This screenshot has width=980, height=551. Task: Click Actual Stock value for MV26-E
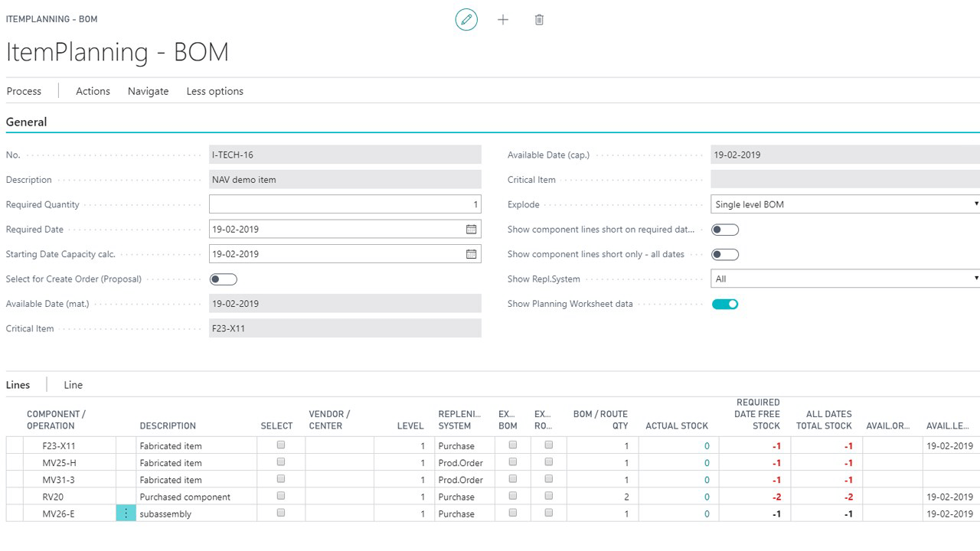707,514
